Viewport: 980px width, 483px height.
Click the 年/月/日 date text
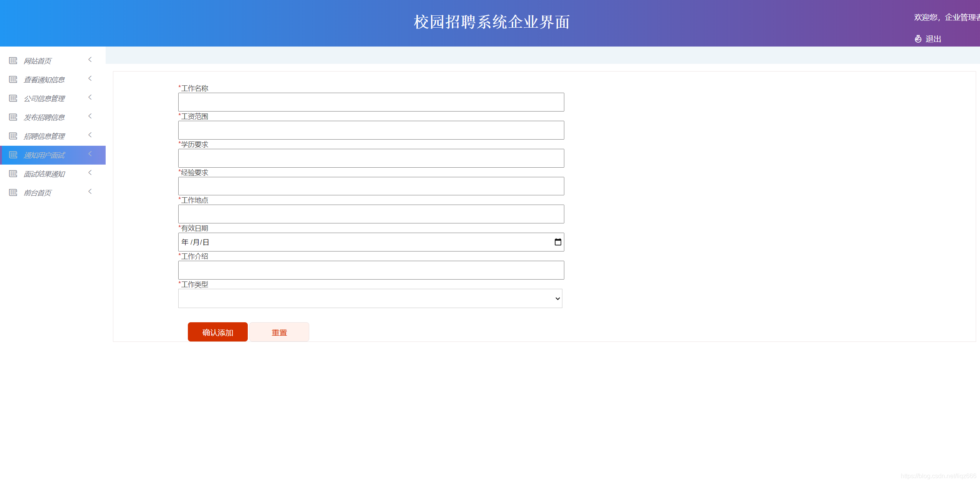195,242
